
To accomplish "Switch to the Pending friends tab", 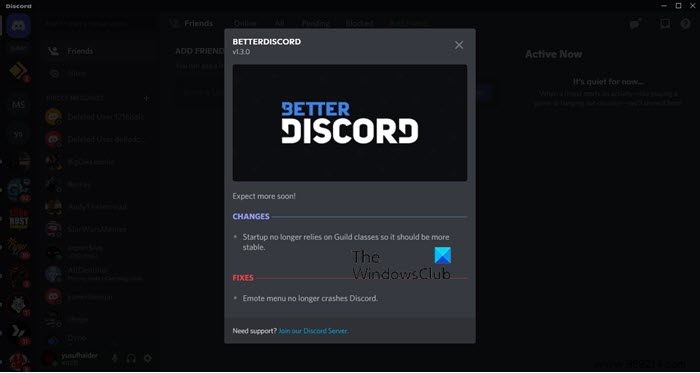I will 315,23.
